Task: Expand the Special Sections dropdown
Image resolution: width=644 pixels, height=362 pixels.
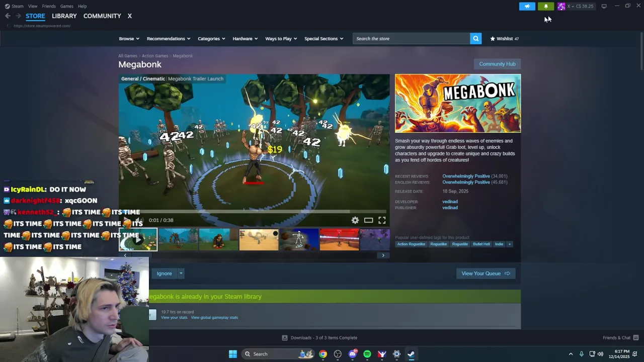Action: [324, 39]
